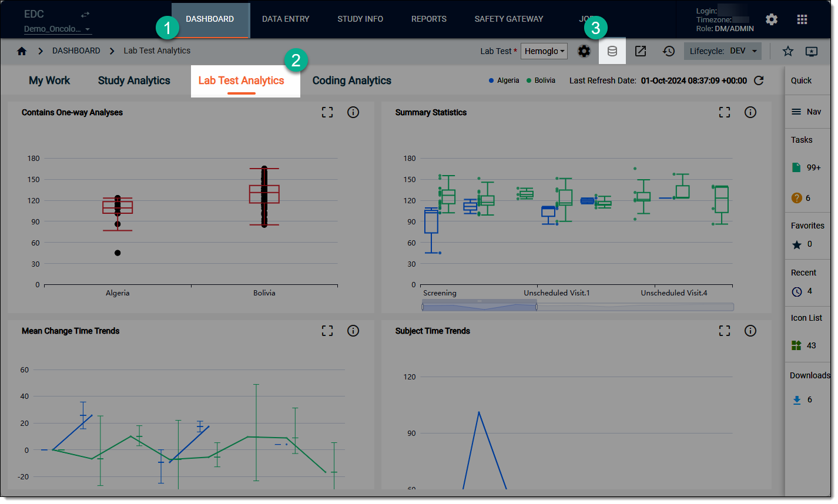Image resolution: width=838 pixels, height=504 pixels.
Task: Click the presentation screen icon
Action: coord(812,51)
